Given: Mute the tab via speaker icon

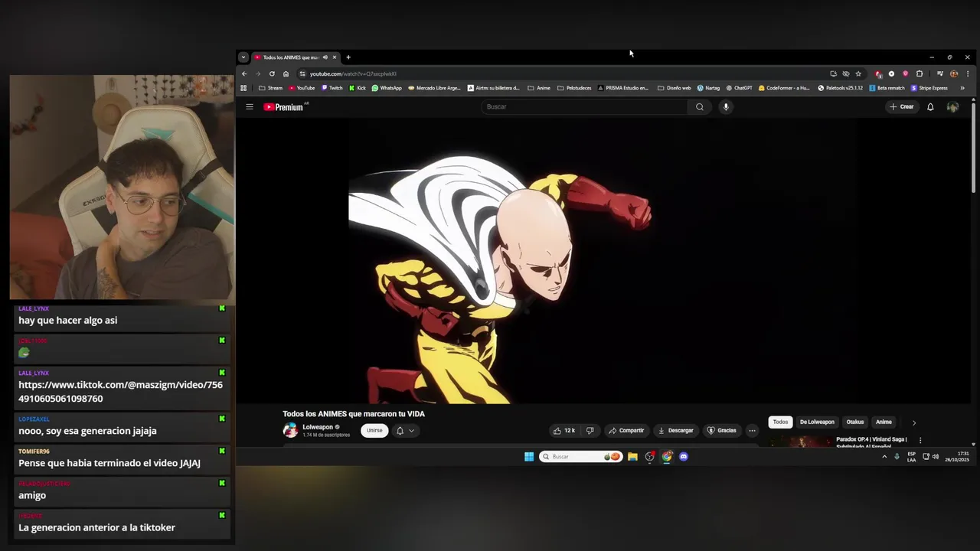Looking at the screenshot, I should tap(325, 57).
